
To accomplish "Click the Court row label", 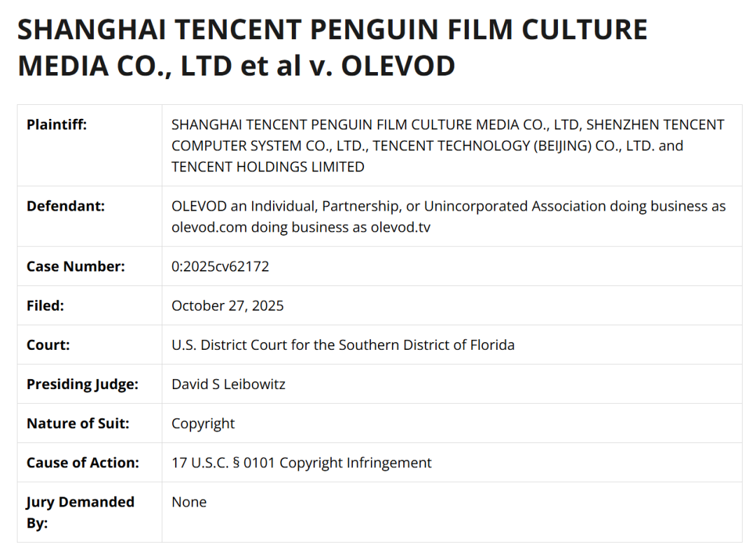I will [x=48, y=345].
